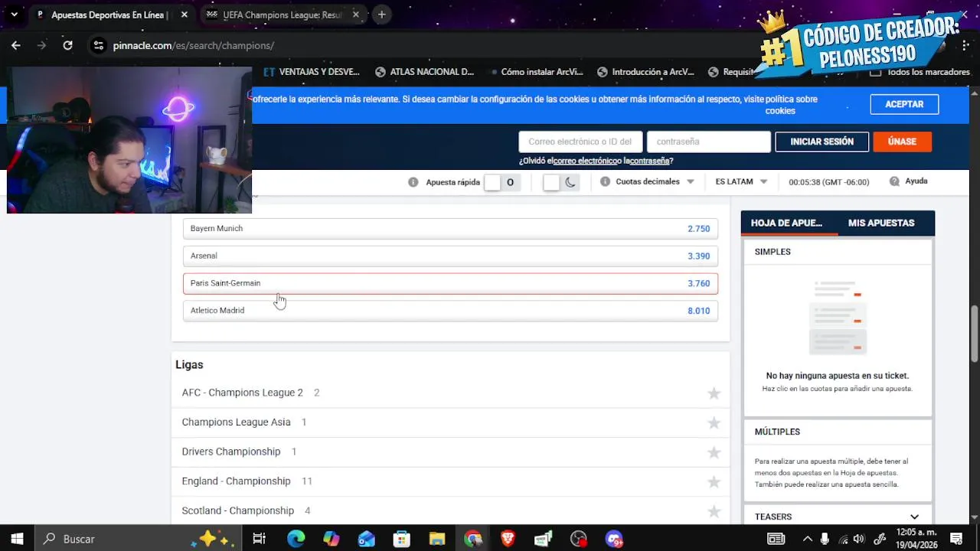
Task: Favorite Champions League Asia star
Action: pyautogui.click(x=714, y=422)
